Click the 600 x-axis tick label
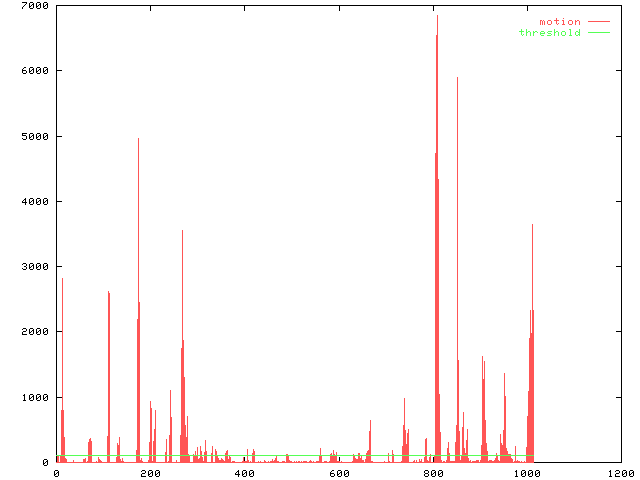This screenshot has width=640, height=480. 338,473
